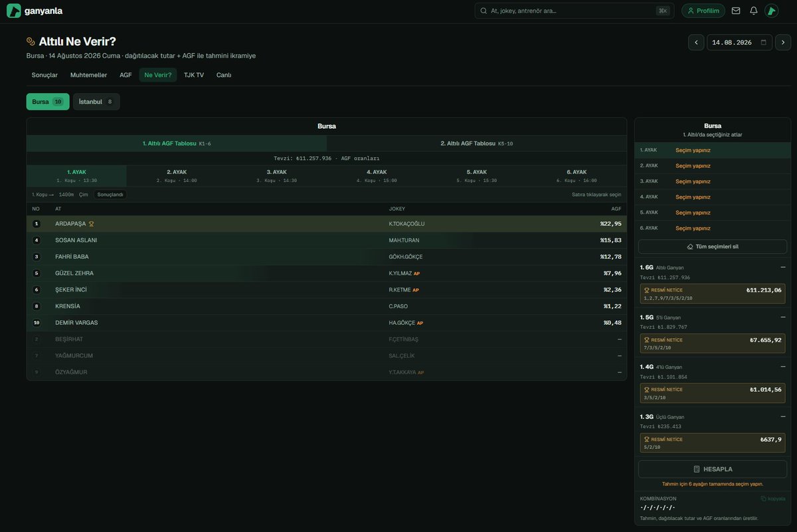Click the ganyanla logo icon
Image resolution: width=797 pixels, height=532 pixels.
14,11
